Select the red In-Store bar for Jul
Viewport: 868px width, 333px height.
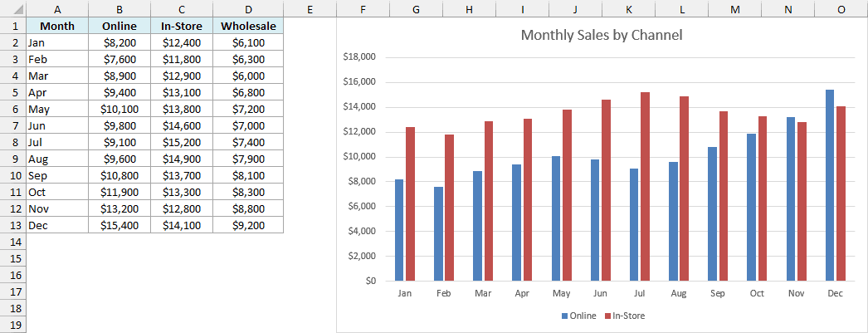click(645, 187)
